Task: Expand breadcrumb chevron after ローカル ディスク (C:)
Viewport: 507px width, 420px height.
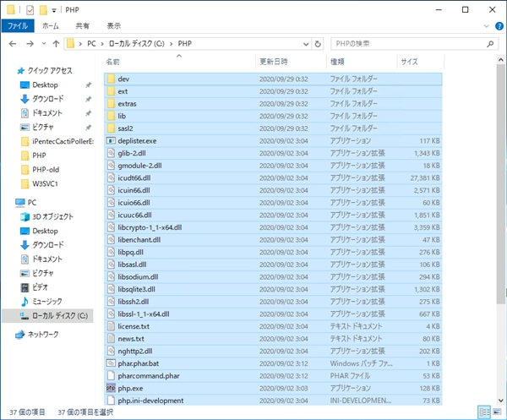Action: click(171, 44)
